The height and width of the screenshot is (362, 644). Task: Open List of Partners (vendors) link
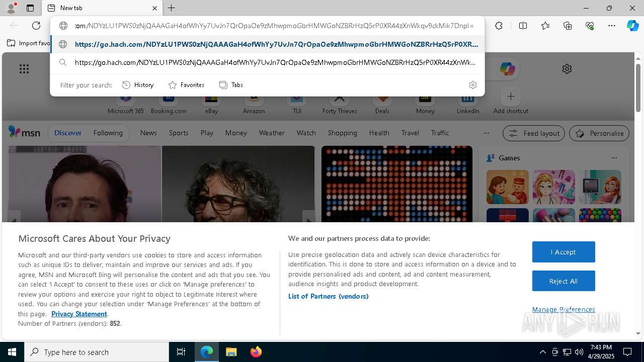pos(328,296)
